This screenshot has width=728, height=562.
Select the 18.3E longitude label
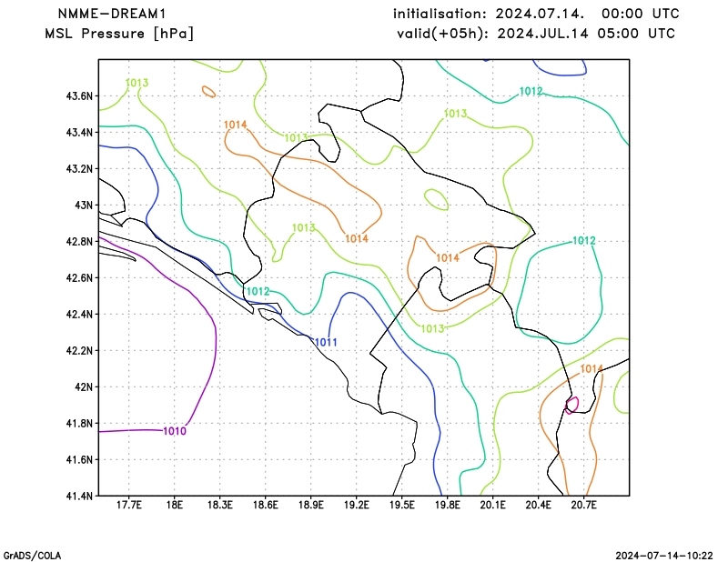(x=220, y=505)
